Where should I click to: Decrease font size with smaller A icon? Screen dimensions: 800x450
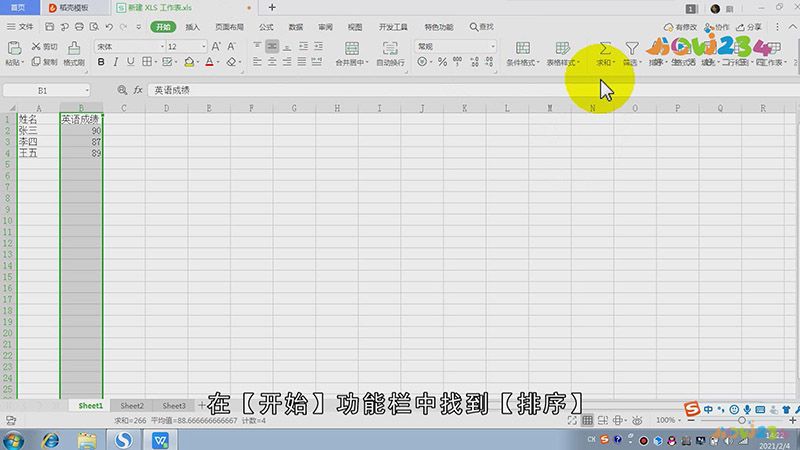tap(232, 46)
